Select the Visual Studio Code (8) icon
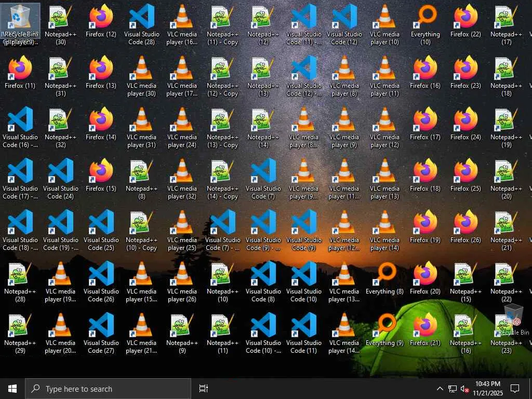 [x=263, y=282]
